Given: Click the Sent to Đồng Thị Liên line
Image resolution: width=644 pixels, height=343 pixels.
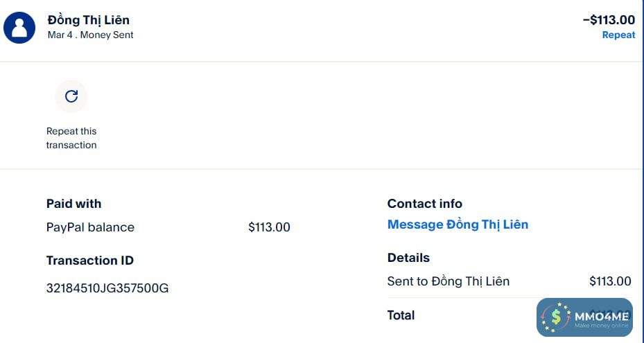Looking at the screenshot, I should [x=449, y=281].
